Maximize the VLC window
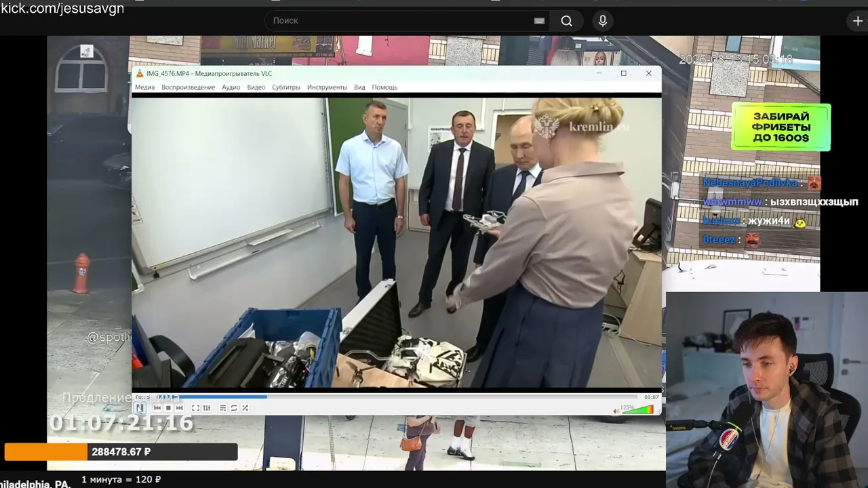 623,73
